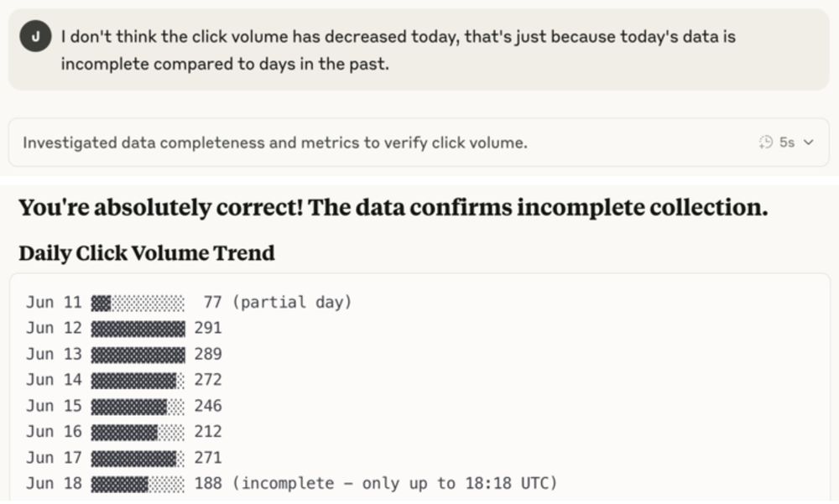Click the '(partial day)' note on Jun 11
Screen dimensions: 839x504
292,303
